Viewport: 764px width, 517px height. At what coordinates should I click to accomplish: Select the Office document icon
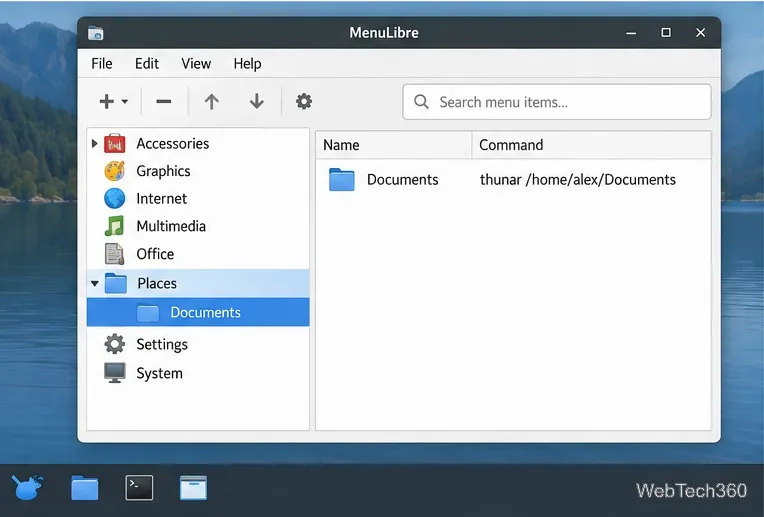[115, 254]
